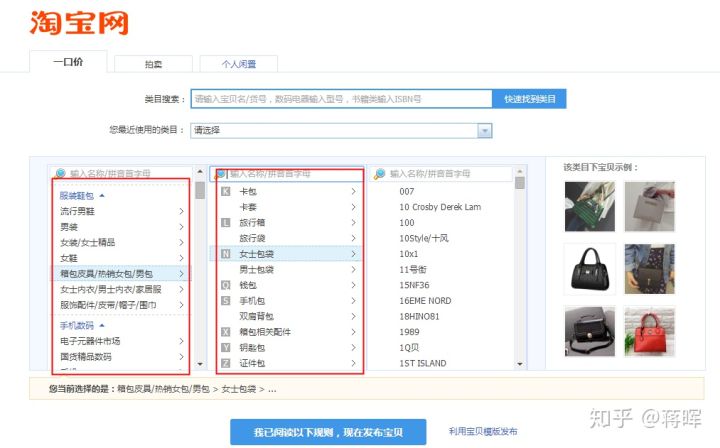Open the gray tote bag sample thumbnail
720x448 pixels.
tap(649, 207)
